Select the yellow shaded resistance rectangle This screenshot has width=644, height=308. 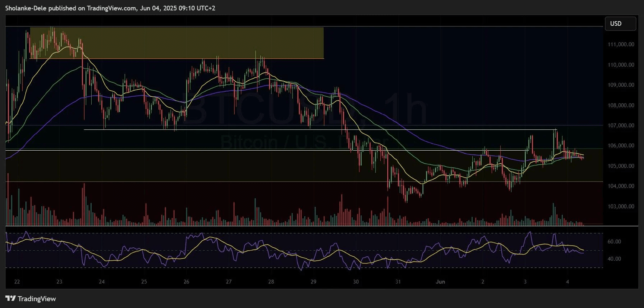(x=177, y=43)
